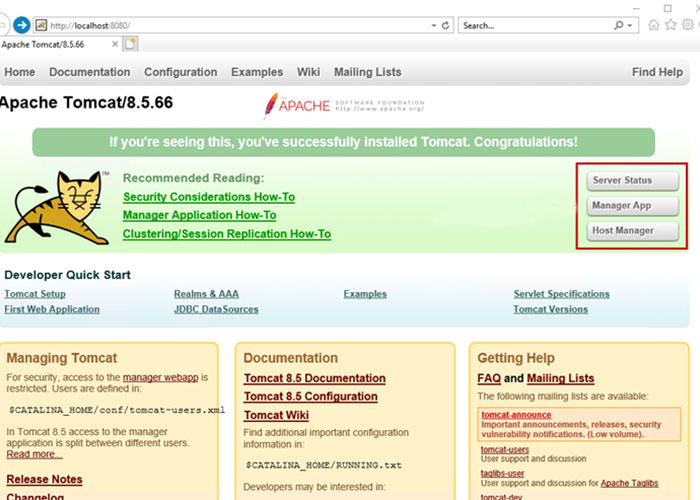Refresh the page with the reload icon
700x500 pixels.
pyautogui.click(x=445, y=25)
